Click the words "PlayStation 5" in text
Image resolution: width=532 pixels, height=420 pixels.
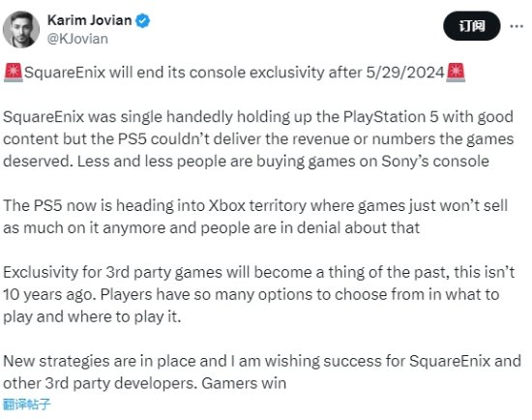391,117
